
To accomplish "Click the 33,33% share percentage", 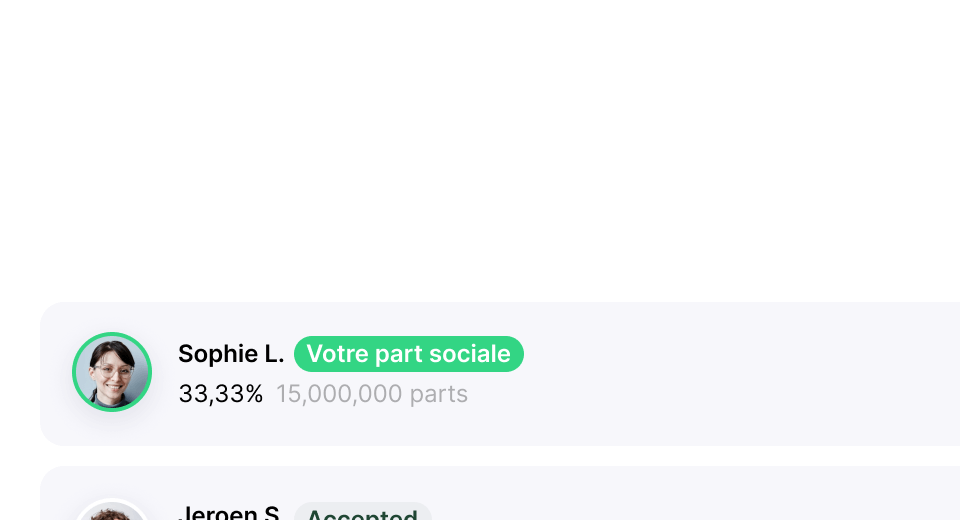I will tap(221, 394).
